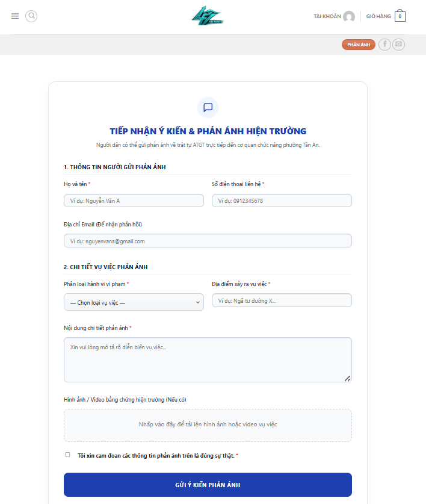Focus the 'Họ và tên' input field
426x504 pixels.
(134, 201)
